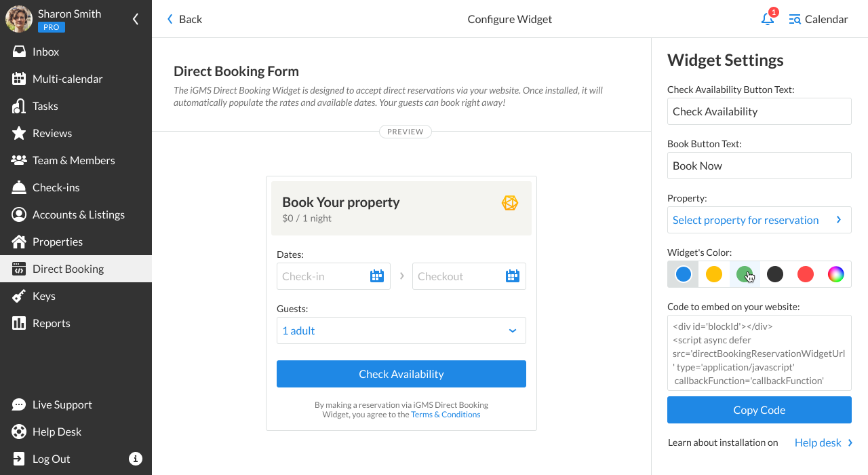
Task: Click the Copy Code button
Action: pos(759,410)
